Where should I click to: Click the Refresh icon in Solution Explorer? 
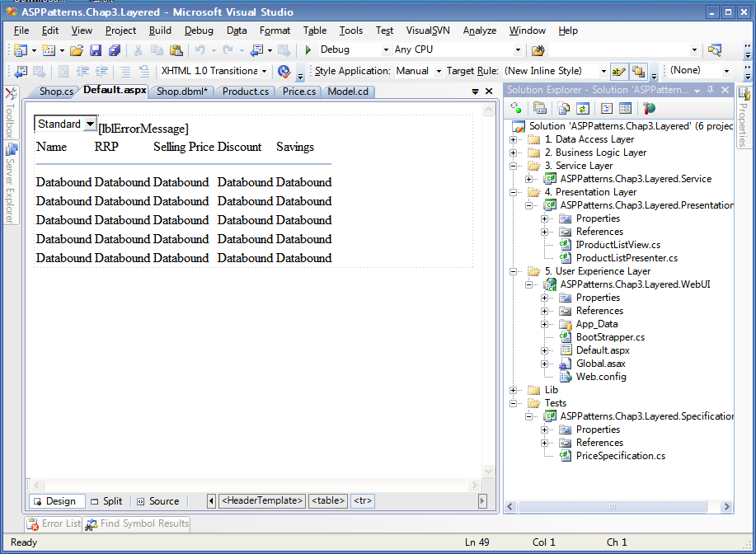582,109
